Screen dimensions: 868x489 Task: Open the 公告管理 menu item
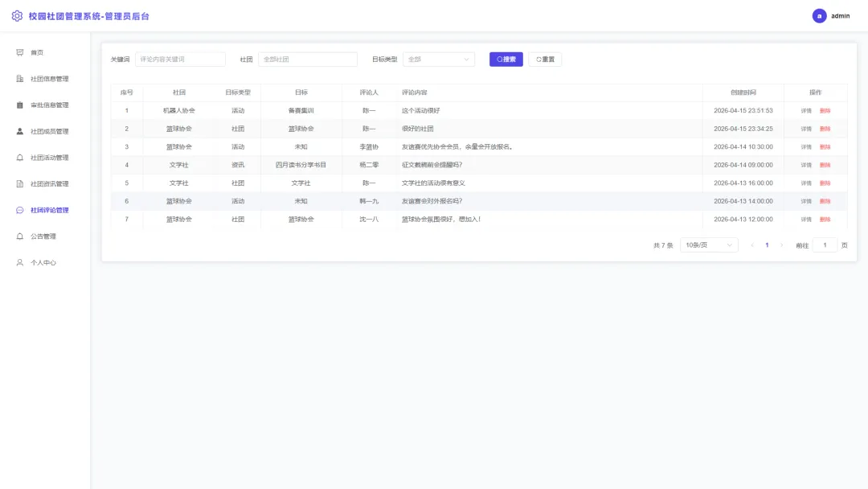[45, 236]
